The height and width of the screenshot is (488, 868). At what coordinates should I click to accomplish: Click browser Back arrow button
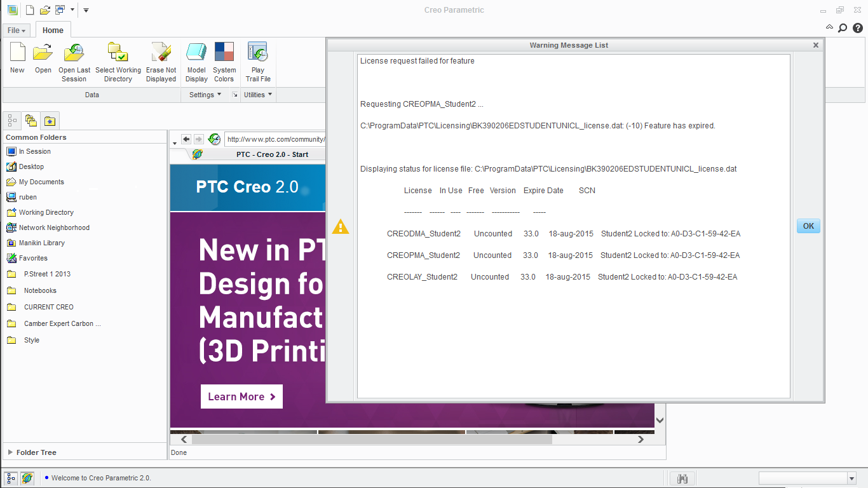186,139
